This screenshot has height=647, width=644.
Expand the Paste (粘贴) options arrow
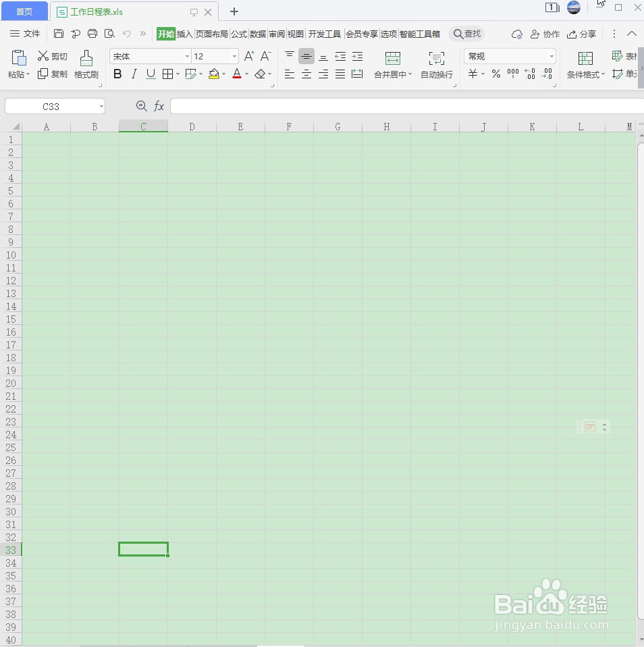(x=28, y=75)
